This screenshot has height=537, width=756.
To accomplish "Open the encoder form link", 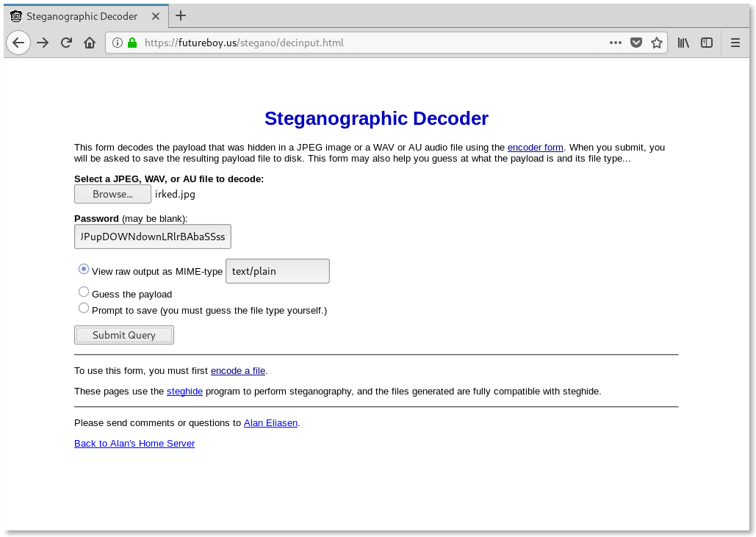I will pyautogui.click(x=535, y=148).
